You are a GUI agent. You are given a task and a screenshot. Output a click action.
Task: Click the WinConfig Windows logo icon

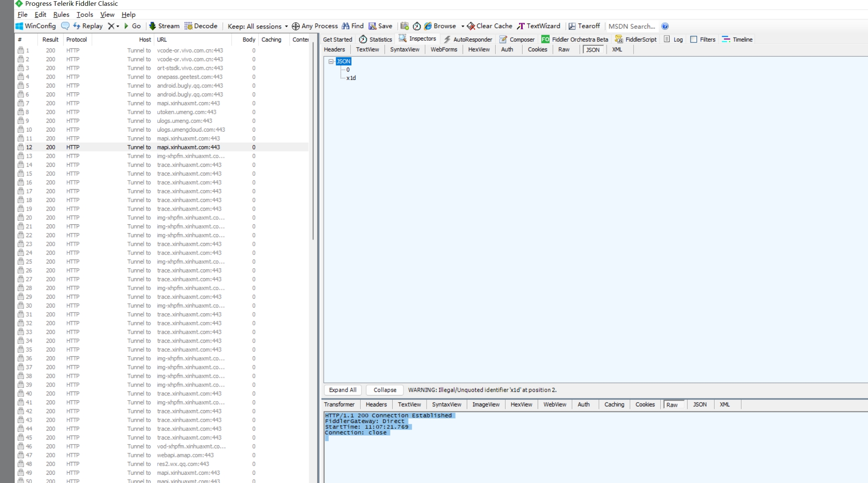[19, 26]
